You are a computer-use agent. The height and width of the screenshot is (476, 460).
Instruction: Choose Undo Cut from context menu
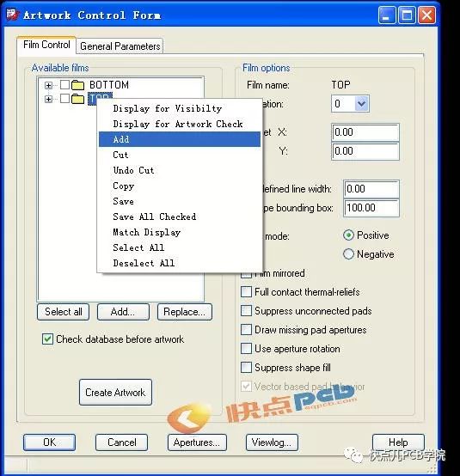point(180,170)
